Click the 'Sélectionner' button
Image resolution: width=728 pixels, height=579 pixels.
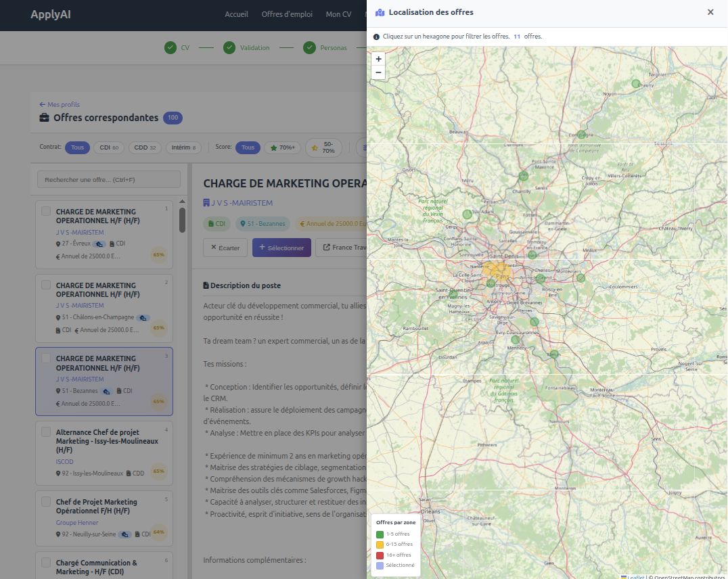click(281, 248)
